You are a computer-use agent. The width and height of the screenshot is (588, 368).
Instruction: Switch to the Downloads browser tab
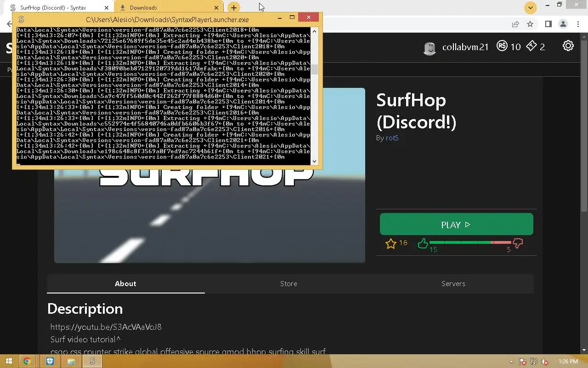click(x=169, y=8)
